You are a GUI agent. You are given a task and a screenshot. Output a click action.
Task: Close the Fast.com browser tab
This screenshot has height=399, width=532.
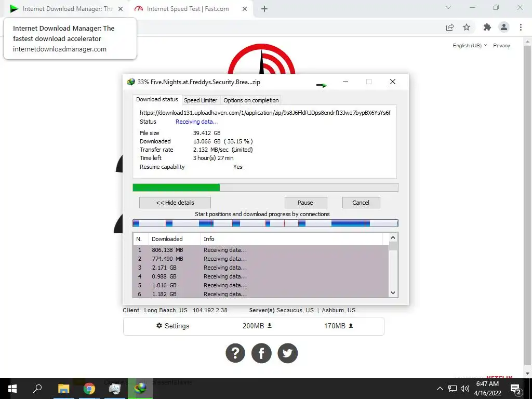pos(245,9)
